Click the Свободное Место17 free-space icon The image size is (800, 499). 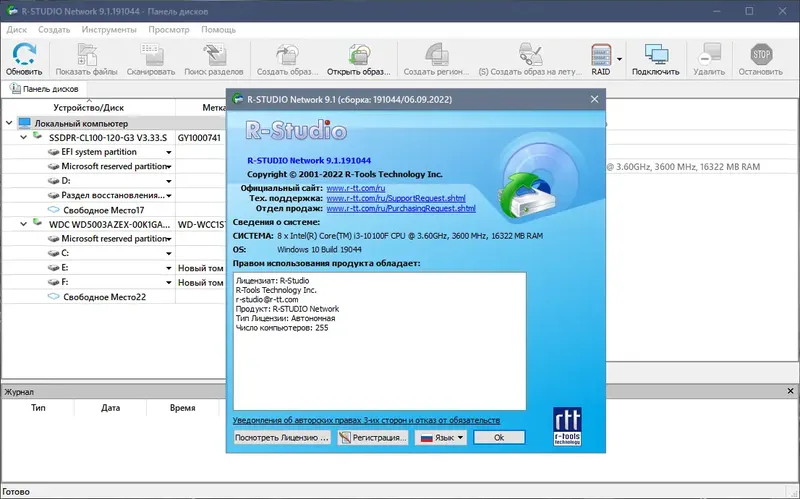tap(54, 209)
